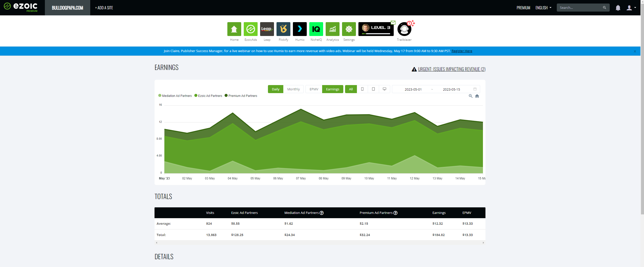Click total Premium partners value $32.24
644x267 pixels.
(365, 235)
